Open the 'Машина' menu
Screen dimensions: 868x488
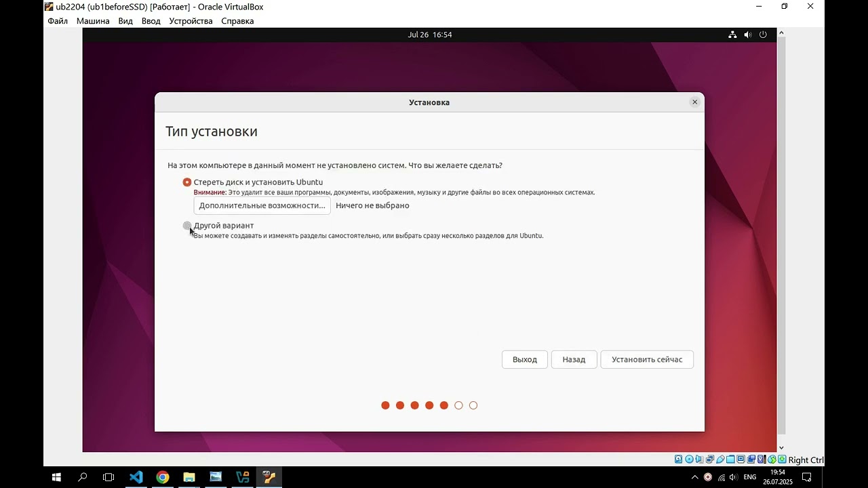click(x=93, y=21)
